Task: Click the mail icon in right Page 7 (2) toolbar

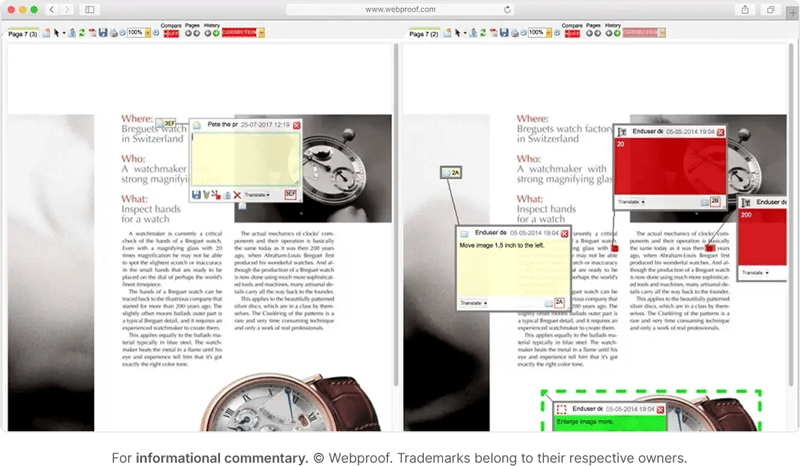Action: (447, 33)
